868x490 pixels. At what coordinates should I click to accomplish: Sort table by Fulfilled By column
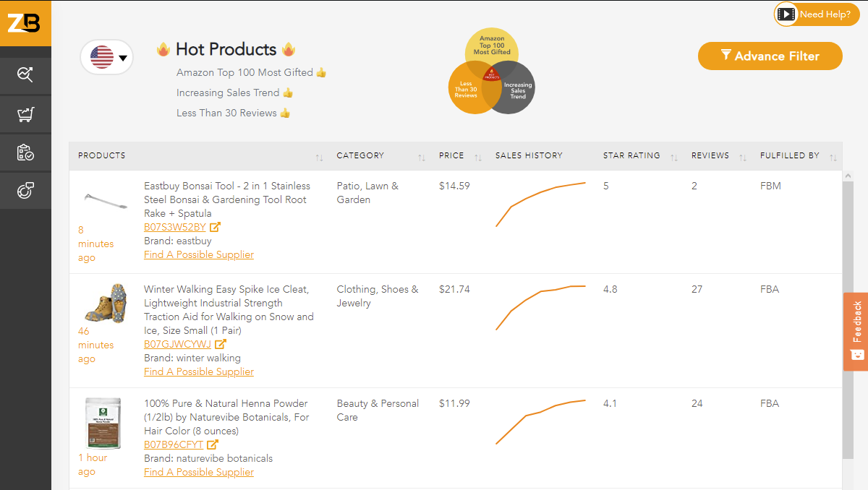[833, 157]
